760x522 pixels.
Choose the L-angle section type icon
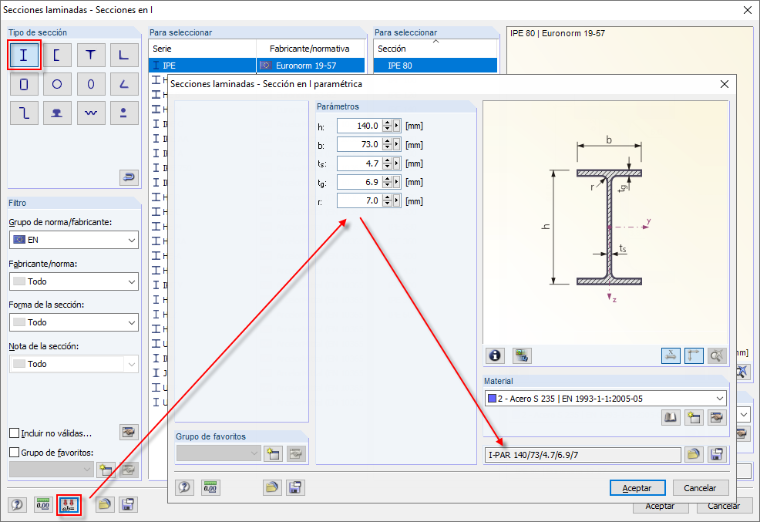point(124,55)
